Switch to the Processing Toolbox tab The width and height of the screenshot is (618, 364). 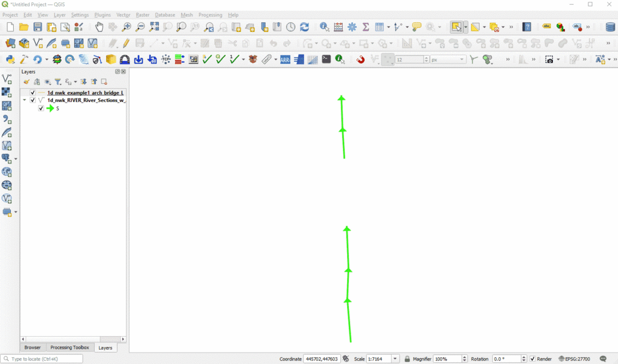point(69,348)
